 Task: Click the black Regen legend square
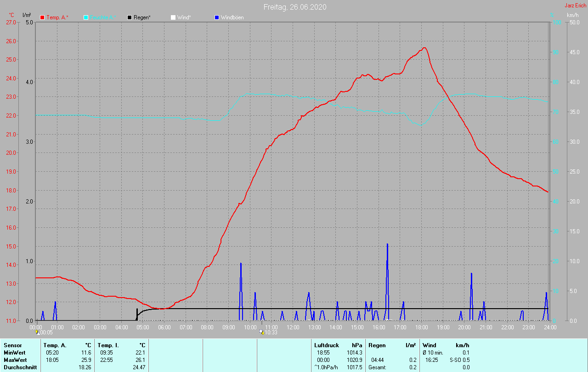click(x=130, y=17)
